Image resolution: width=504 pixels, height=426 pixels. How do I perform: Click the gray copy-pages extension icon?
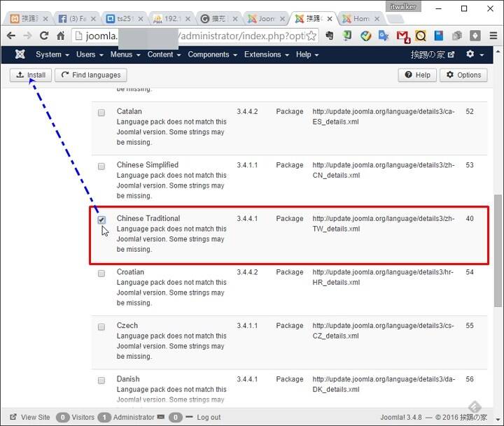point(456,36)
